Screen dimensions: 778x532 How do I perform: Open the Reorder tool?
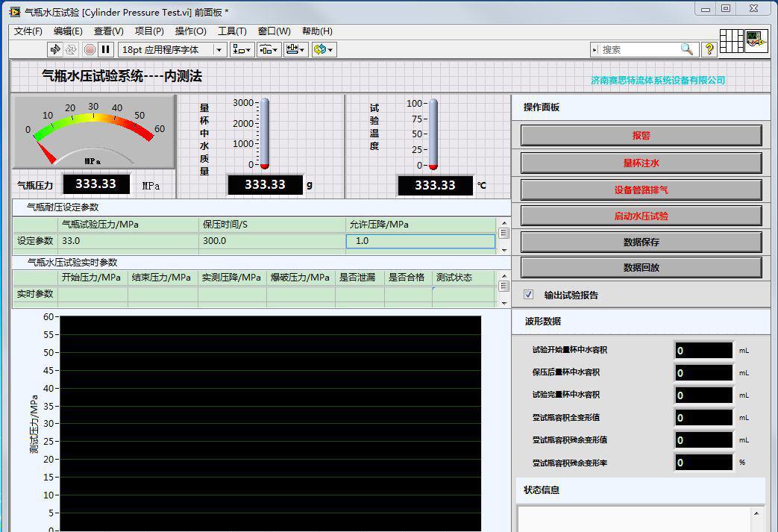tap(324, 50)
